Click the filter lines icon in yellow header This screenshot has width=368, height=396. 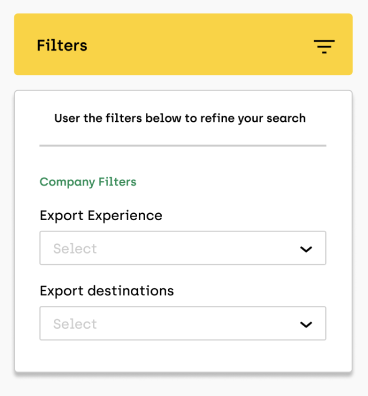[324, 46]
